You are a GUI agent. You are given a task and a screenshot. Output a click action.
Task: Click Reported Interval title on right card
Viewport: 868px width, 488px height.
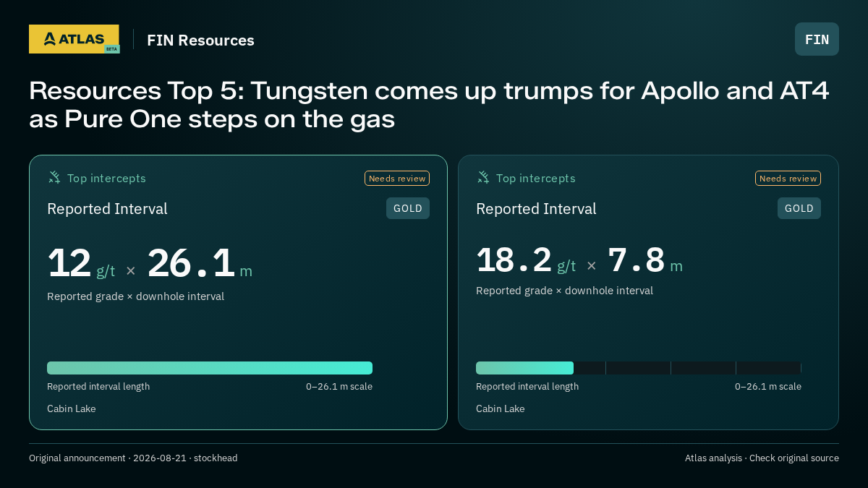(536, 209)
